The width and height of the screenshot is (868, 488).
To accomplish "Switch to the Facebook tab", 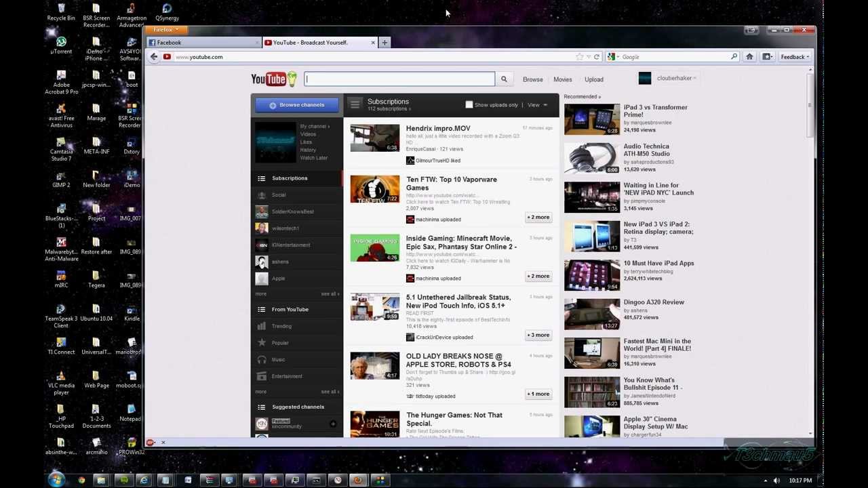I will (203, 43).
